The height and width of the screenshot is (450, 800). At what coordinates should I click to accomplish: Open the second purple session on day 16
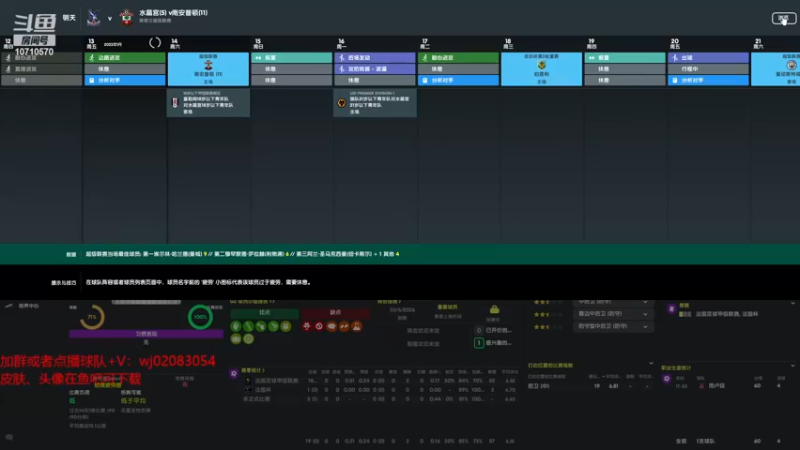click(x=375, y=69)
